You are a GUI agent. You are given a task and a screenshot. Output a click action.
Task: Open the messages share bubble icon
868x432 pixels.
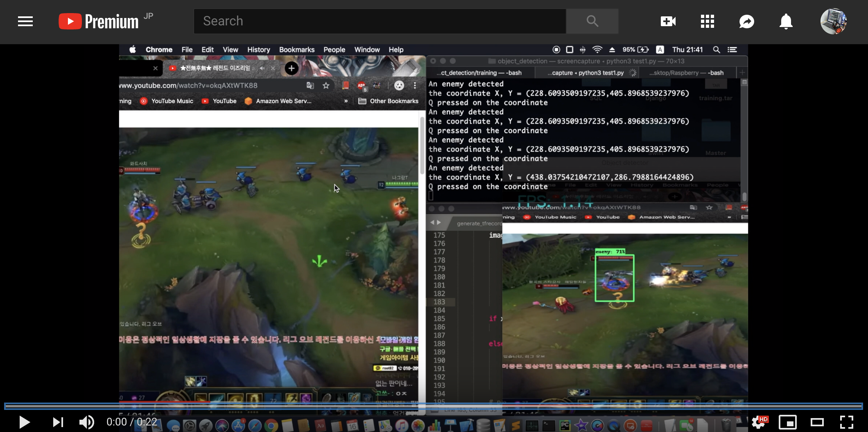(747, 21)
